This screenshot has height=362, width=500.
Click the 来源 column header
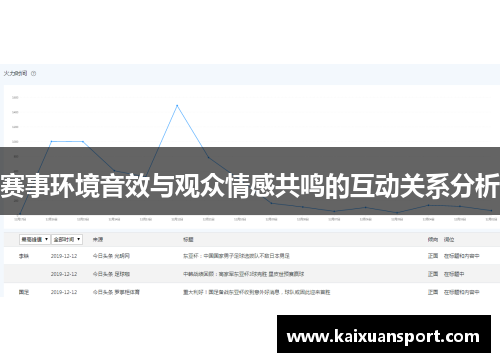tap(98, 239)
